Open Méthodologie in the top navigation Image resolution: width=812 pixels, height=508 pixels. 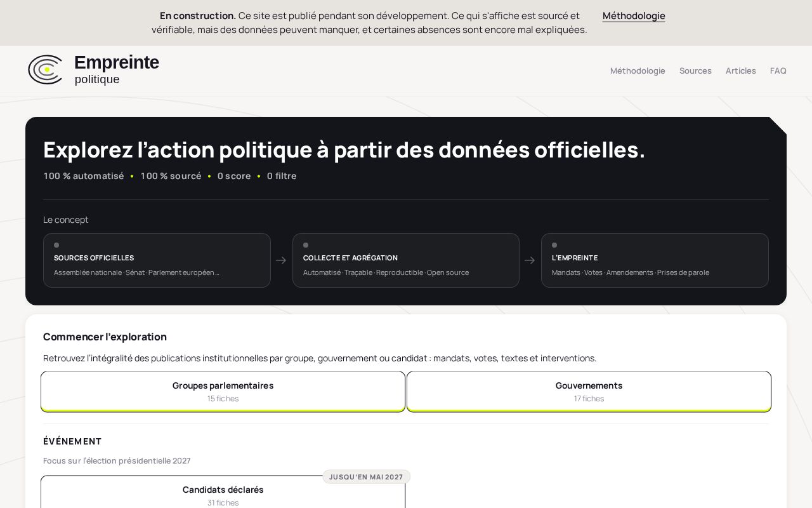638,70
